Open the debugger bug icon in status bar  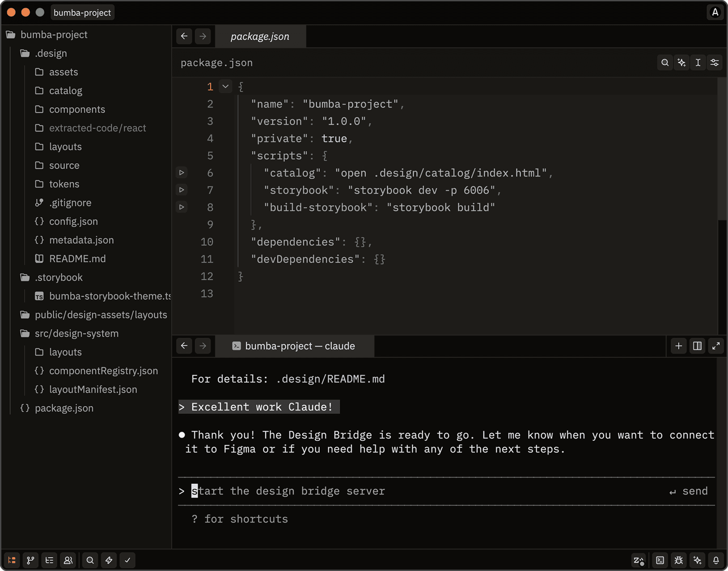[679, 560]
